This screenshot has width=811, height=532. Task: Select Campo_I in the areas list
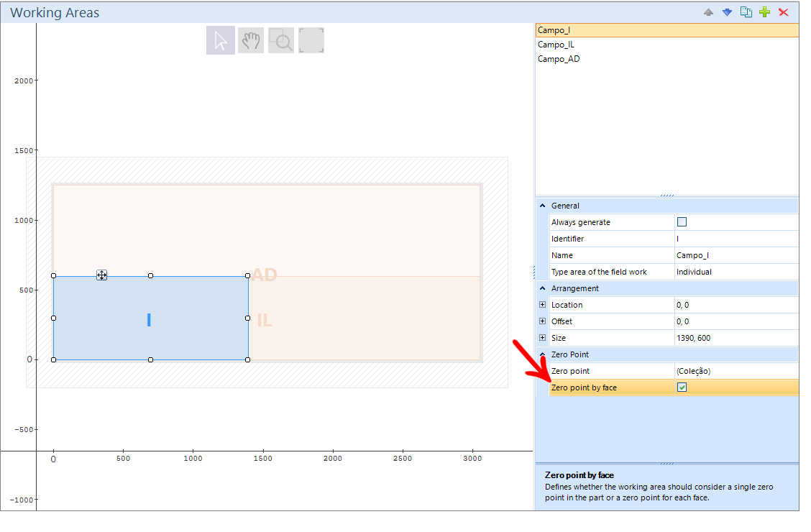[x=667, y=30]
